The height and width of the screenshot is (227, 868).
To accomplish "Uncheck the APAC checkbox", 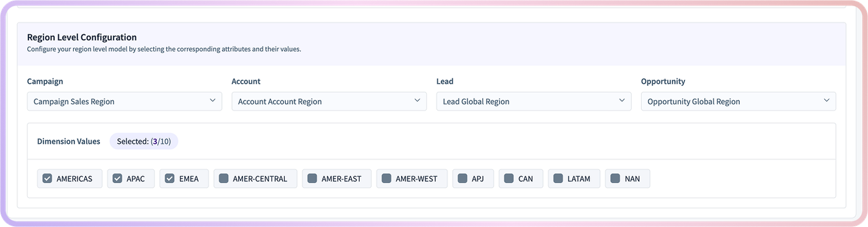I will tap(117, 179).
